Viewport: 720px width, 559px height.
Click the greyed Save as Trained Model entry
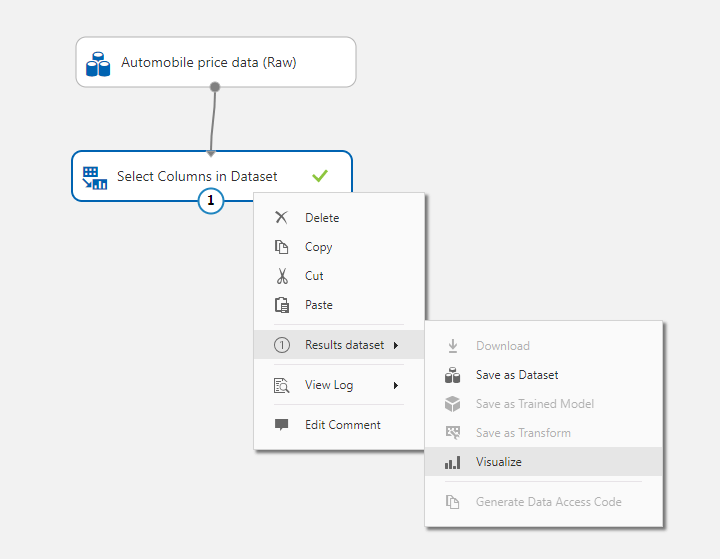click(x=544, y=404)
